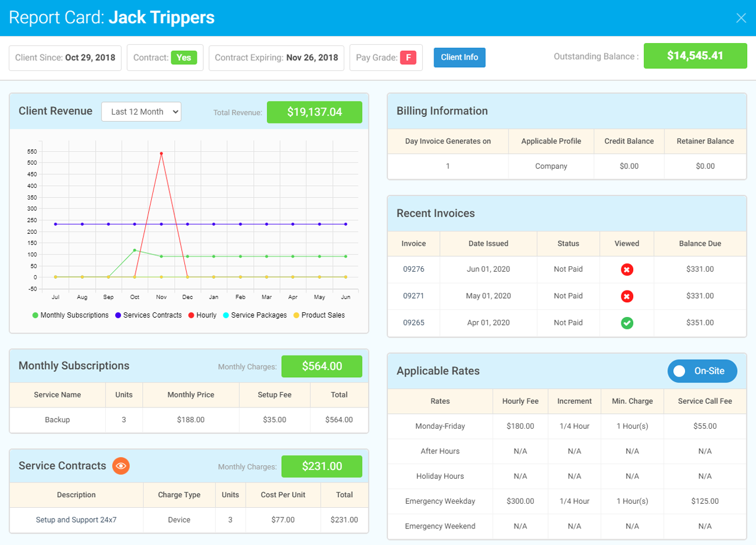Click red X viewed icon for invoice 09271

tap(627, 296)
